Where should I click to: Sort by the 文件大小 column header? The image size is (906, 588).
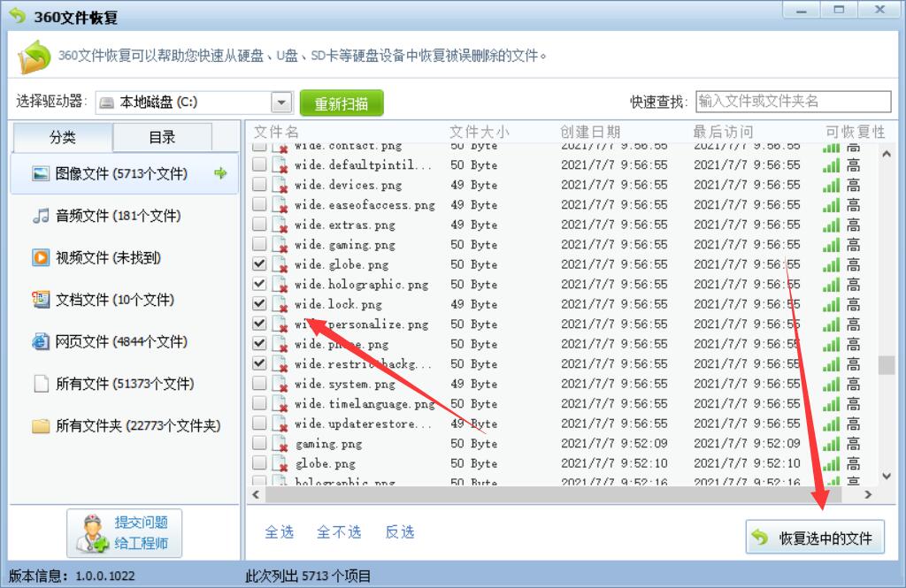[480, 132]
